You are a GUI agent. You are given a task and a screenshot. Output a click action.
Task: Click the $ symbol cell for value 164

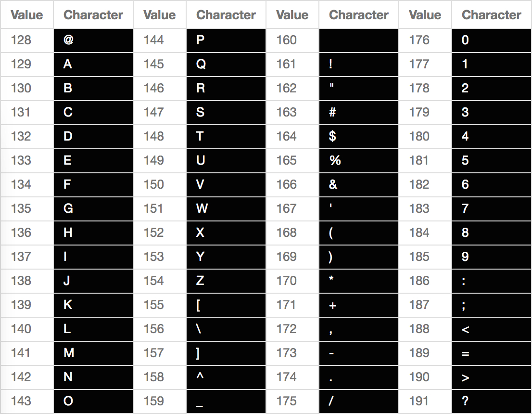coord(359,137)
